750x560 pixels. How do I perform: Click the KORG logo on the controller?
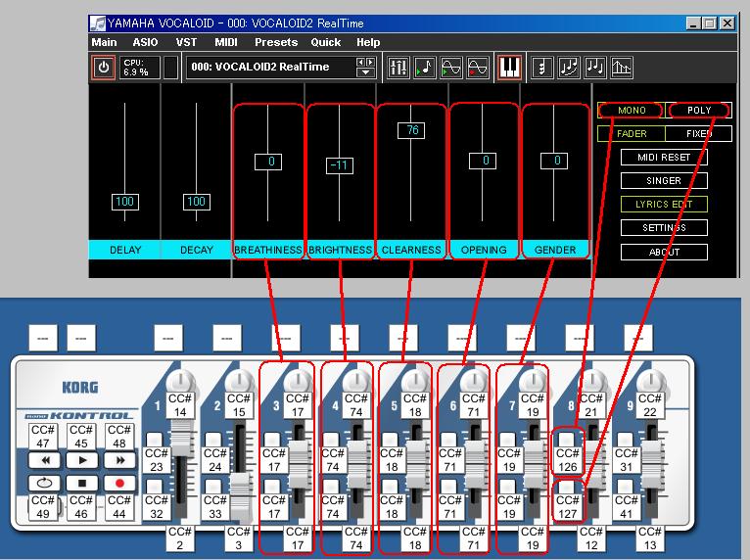click(x=80, y=388)
